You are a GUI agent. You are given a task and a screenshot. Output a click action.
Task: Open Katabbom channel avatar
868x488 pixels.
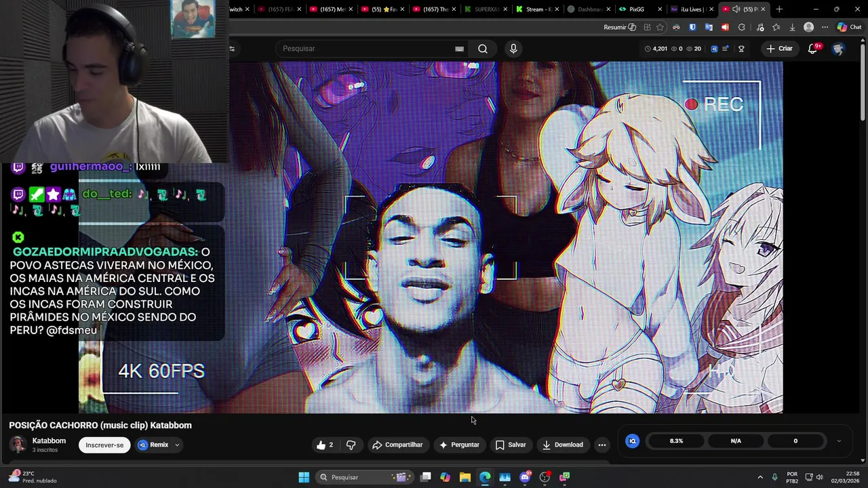[x=18, y=445]
